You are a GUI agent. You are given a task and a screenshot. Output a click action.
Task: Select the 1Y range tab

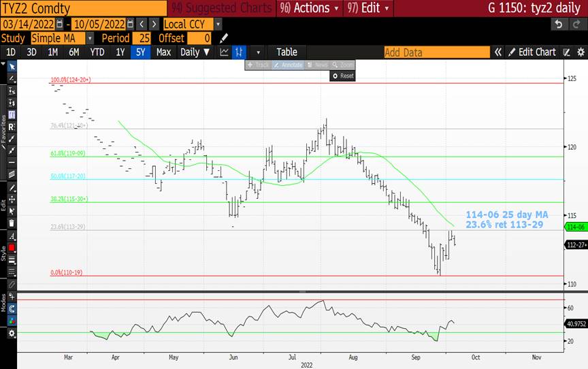coord(120,52)
